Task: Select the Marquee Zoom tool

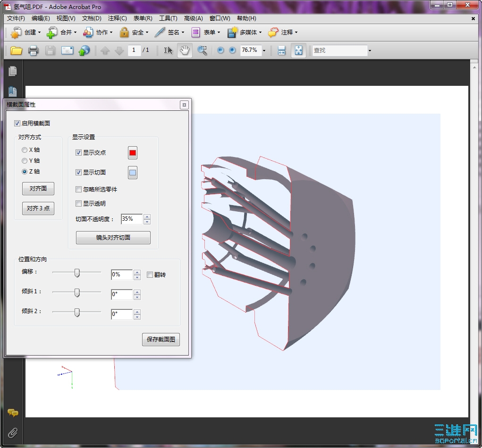Action: tap(202, 50)
